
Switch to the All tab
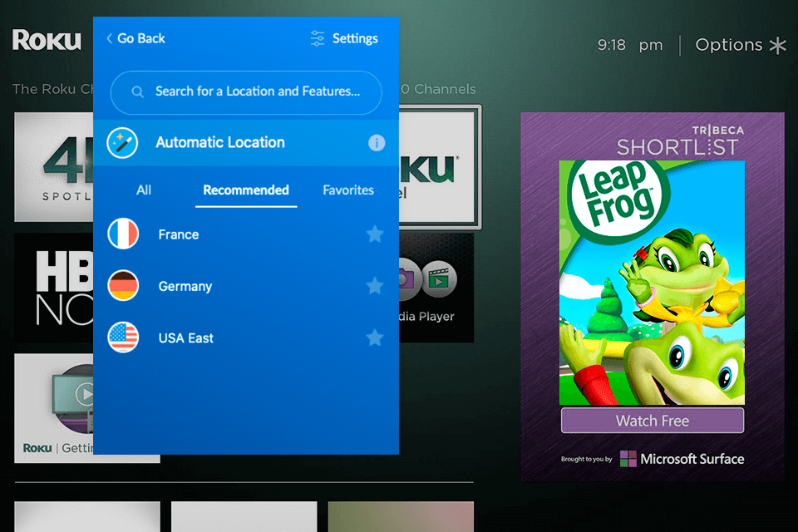click(144, 190)
